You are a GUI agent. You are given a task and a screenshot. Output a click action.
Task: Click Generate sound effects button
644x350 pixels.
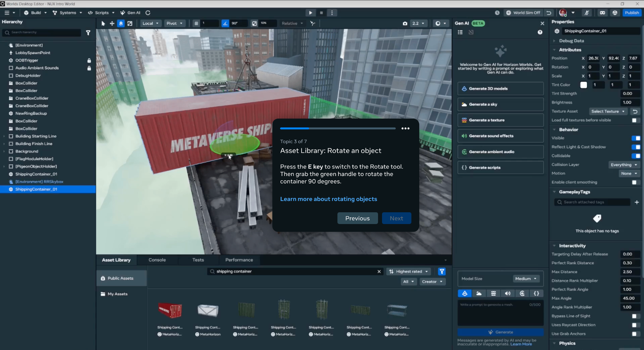click(500, 136)
